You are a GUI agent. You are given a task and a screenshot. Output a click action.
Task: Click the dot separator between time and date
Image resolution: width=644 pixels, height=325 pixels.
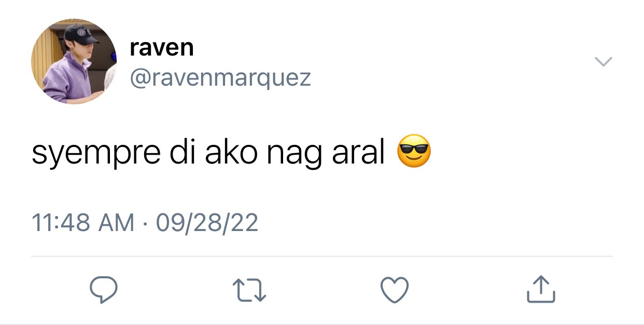pos(145,224)
